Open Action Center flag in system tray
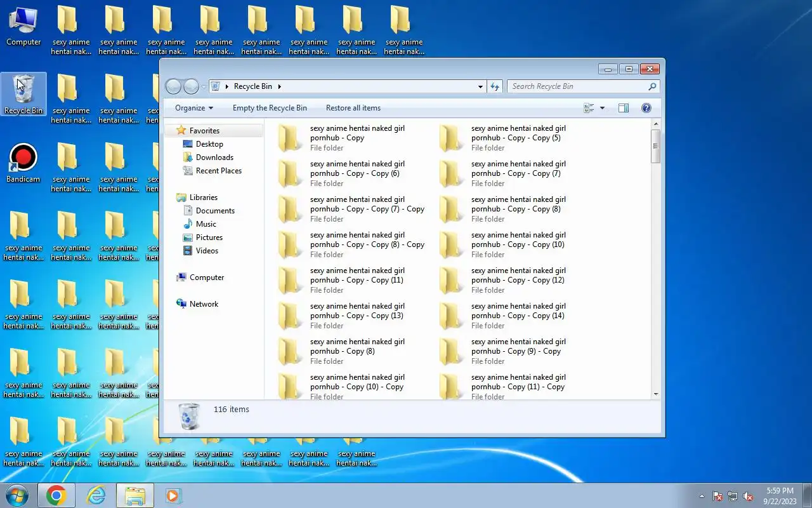 [717, 496]
